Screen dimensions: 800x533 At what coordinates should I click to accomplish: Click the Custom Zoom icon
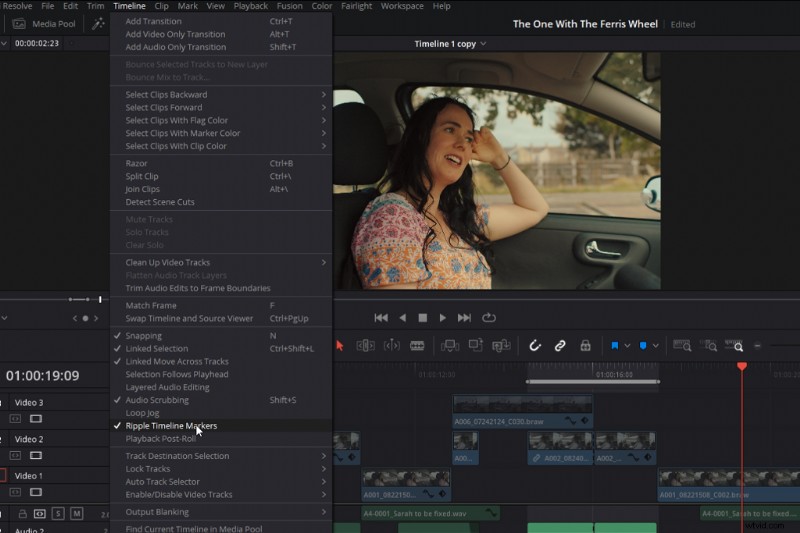coord(734,346)
